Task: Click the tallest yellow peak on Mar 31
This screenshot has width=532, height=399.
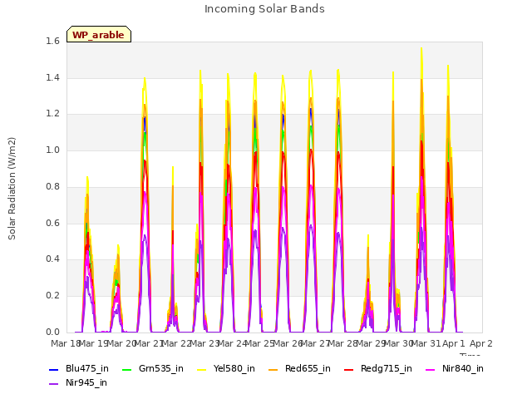Action: click(421, 50)
